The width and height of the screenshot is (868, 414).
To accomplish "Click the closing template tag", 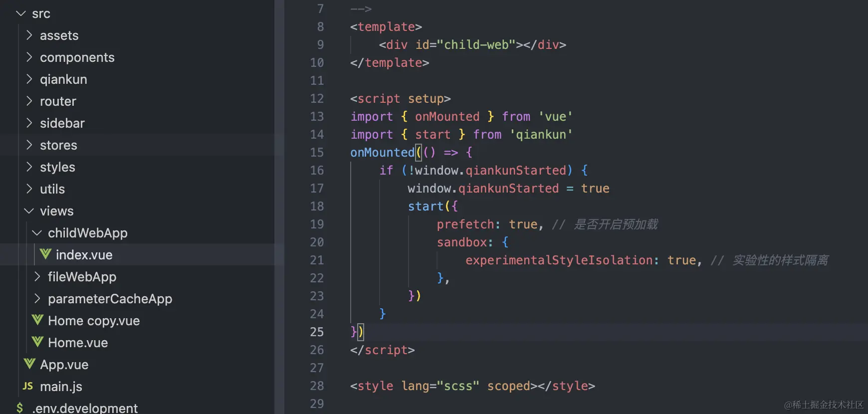I will pyautogui.click(x=390, y=63).
